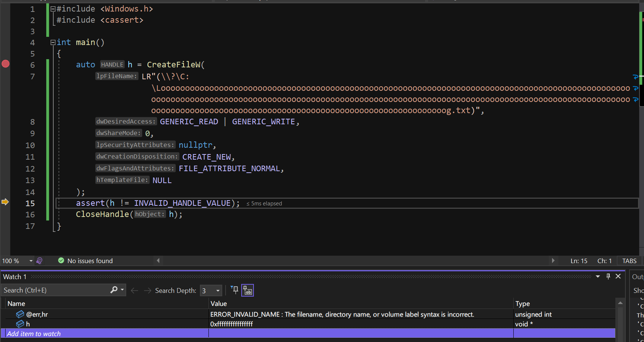The image size is (644, 342).
Task: Click <Windows.h> in line 1
Action: (x=127, y=9)
